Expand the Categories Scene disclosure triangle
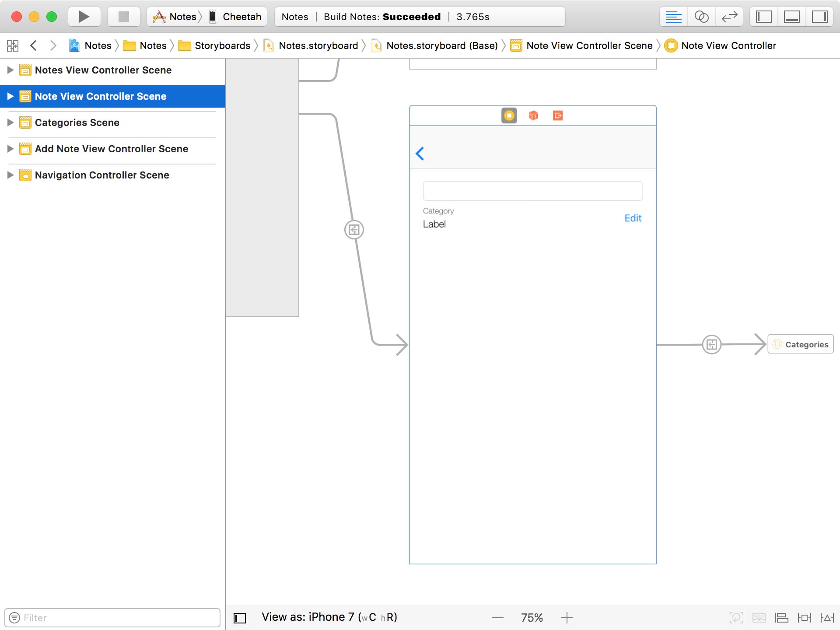840x630 pixels. (10, 122)
